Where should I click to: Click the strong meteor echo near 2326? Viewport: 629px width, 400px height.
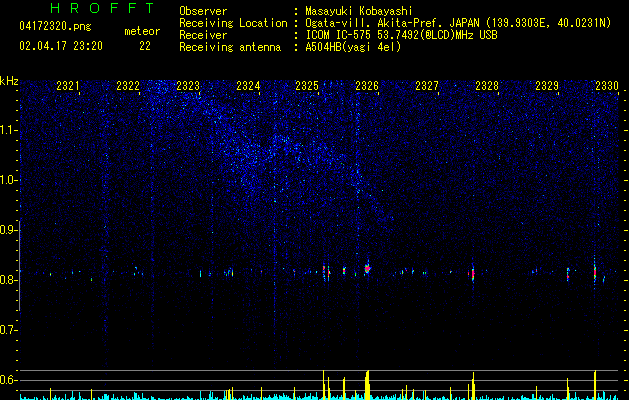pyautogui.click(x=367, y=269)
